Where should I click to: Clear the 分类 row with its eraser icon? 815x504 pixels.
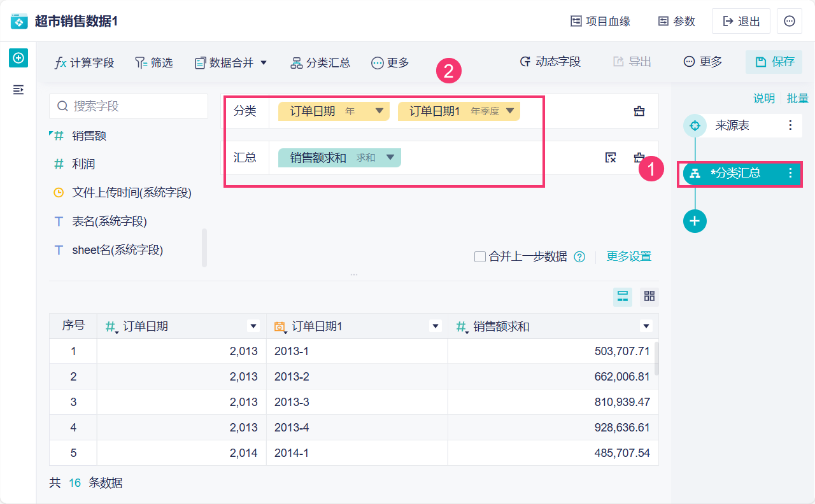point(639,111)
